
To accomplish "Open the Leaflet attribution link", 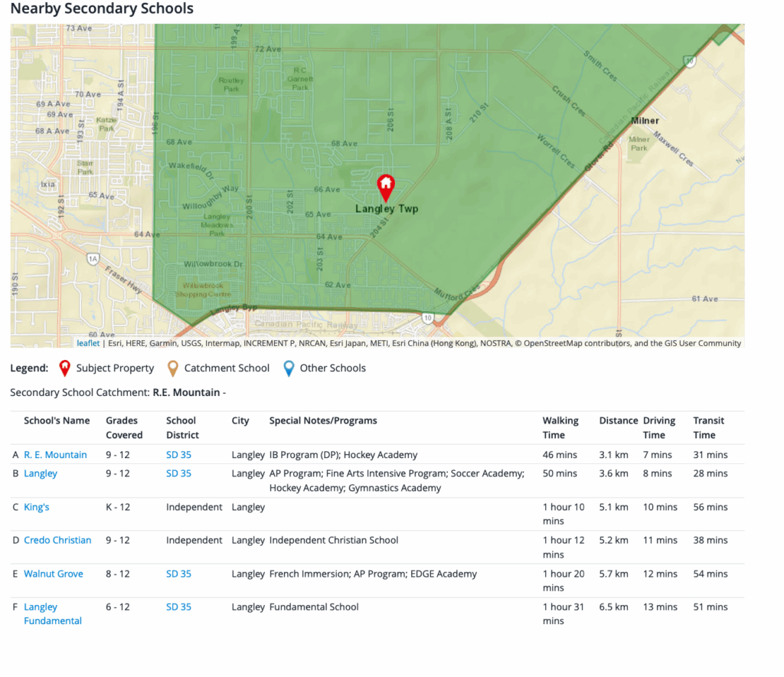I will point(87,344).
